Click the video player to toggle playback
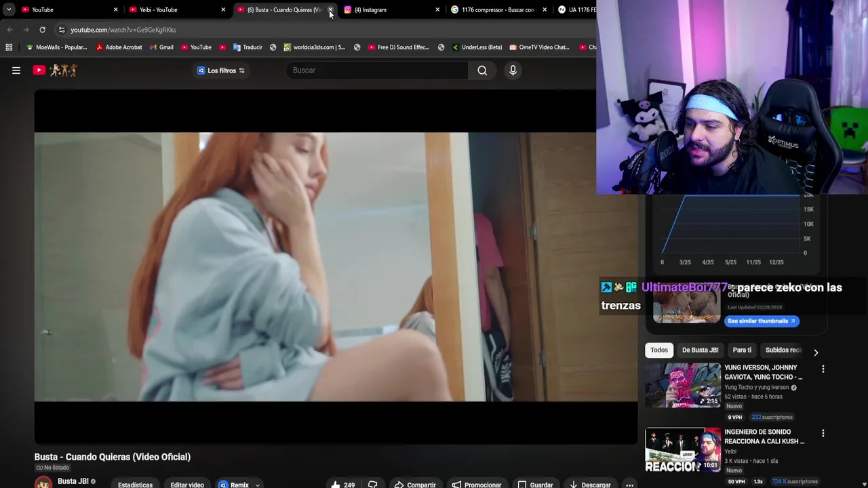Screen dimensions: 868x488 click(336, 266)
